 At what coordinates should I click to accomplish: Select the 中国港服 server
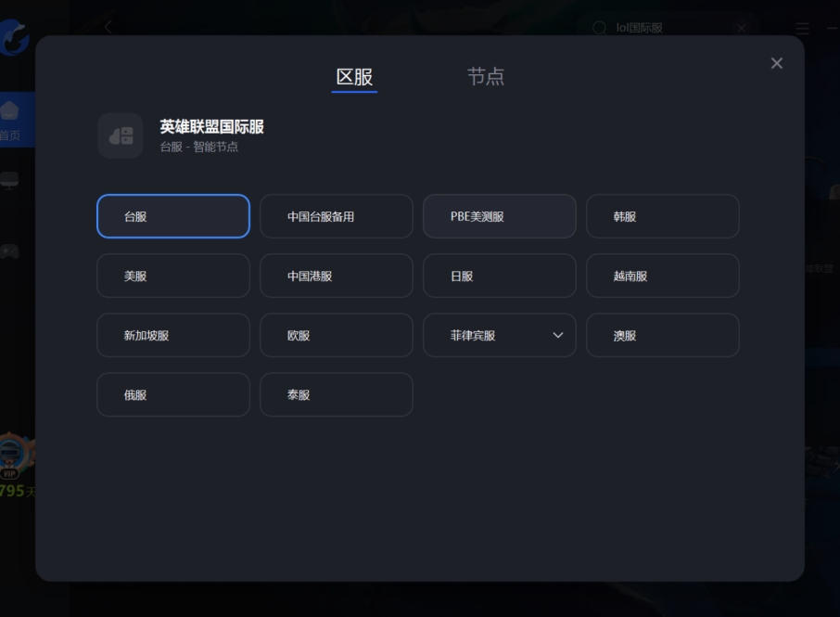(337, 276)
